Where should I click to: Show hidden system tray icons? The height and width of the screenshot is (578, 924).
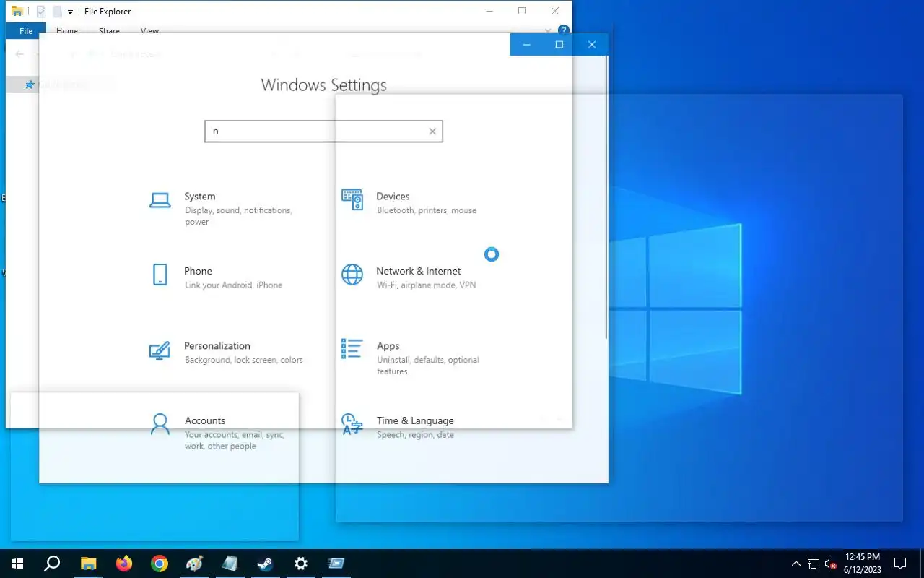796,564
